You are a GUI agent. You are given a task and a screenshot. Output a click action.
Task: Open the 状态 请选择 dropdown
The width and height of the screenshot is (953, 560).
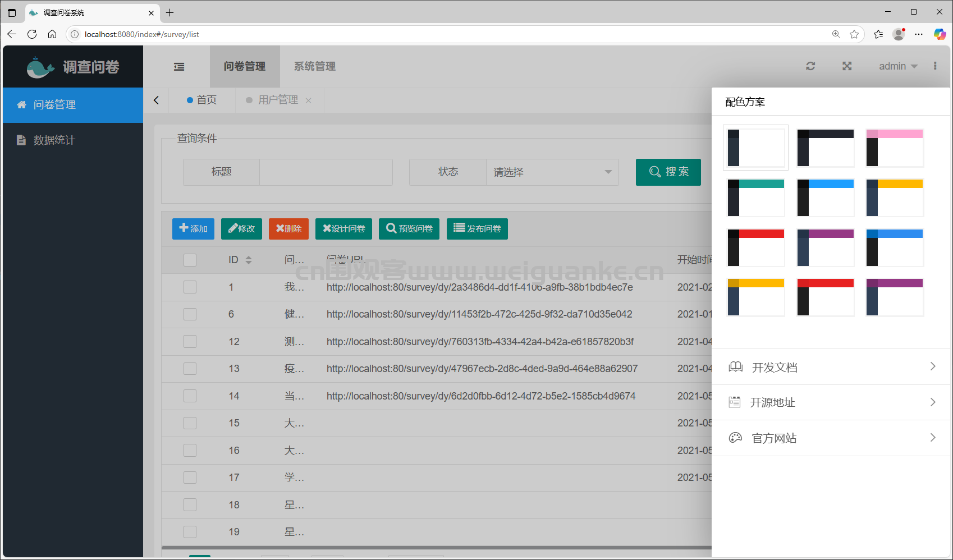click(552, 172)
